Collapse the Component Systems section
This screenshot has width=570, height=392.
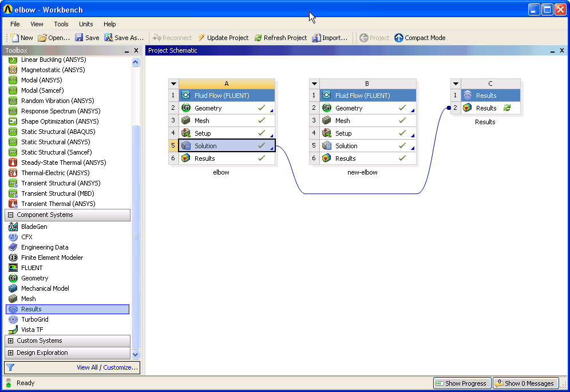point(10,215)
